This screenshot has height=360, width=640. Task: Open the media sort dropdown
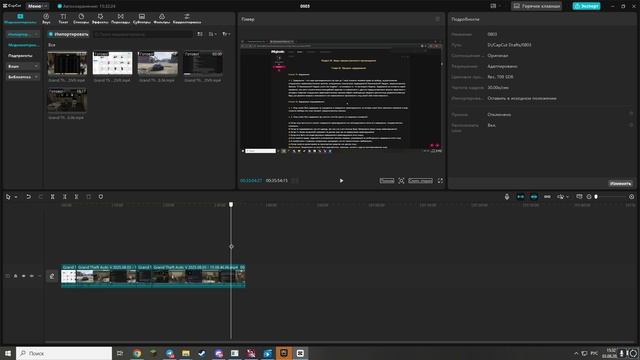pyautogui.click(x=213, y=34)
